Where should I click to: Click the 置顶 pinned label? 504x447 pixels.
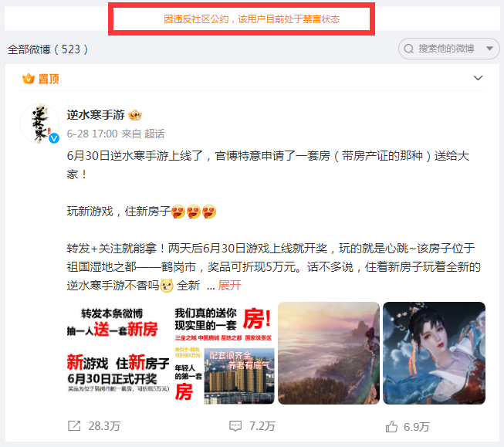[x=49, y=79]
